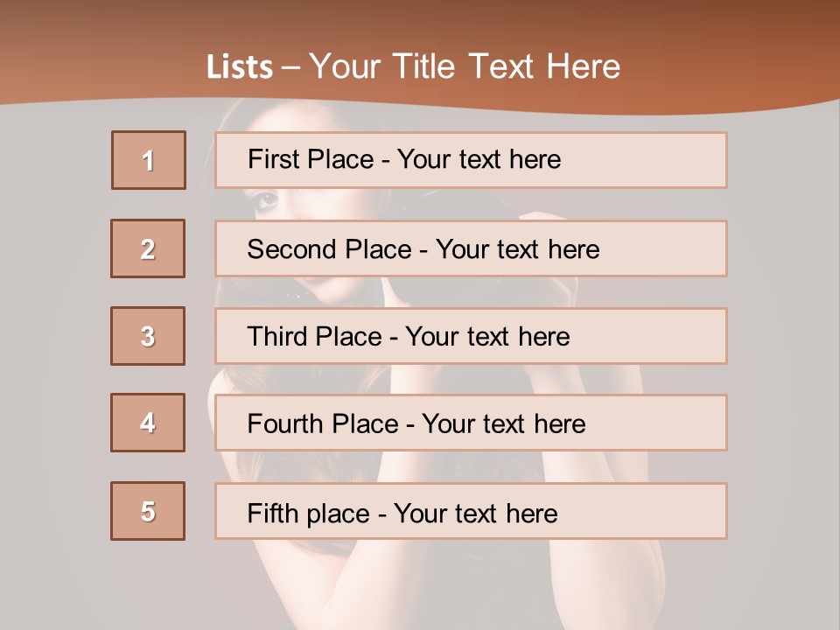Click empty gray area right of text bars
Image resolution: width=840 pixels, height=630 pixels.
(x=783, y=332)
